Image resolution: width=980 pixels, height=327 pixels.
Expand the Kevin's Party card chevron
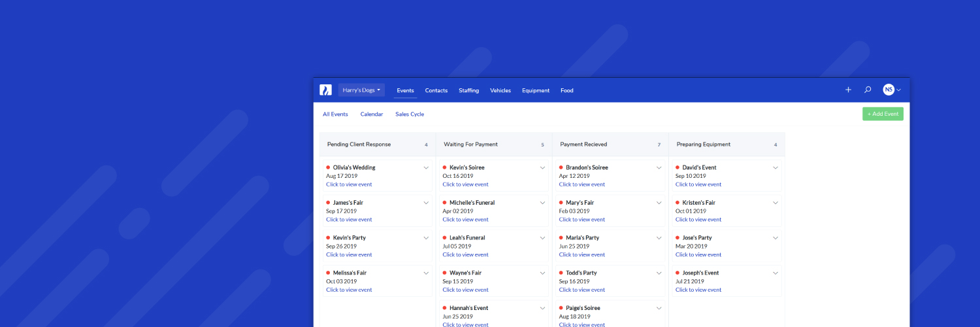[426, 238]
